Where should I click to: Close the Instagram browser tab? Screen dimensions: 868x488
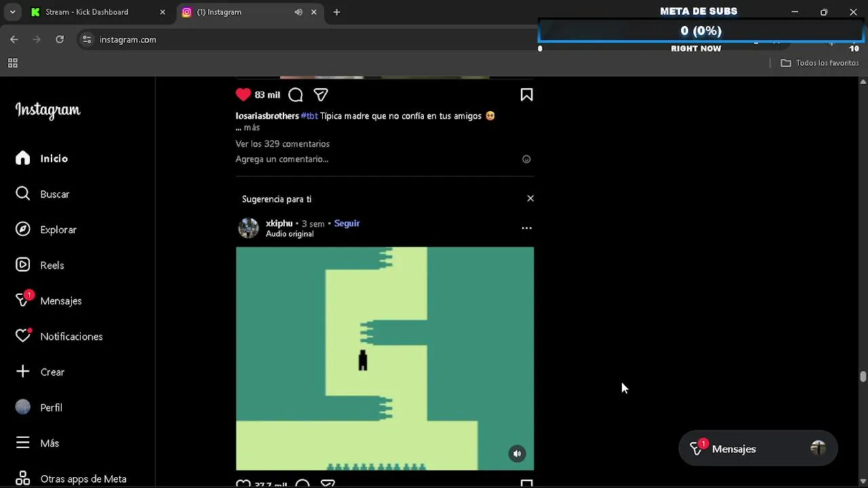(314, 12)
